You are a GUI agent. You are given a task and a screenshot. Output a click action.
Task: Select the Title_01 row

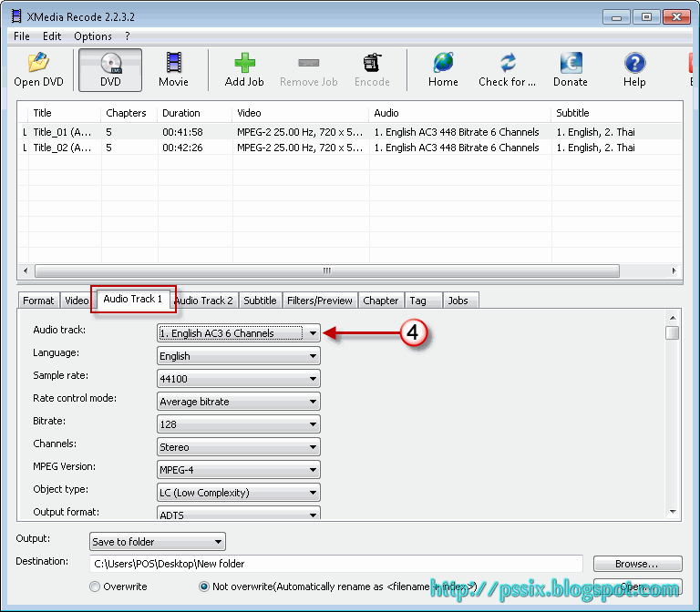pyautogui.click(x=350, y=132)
